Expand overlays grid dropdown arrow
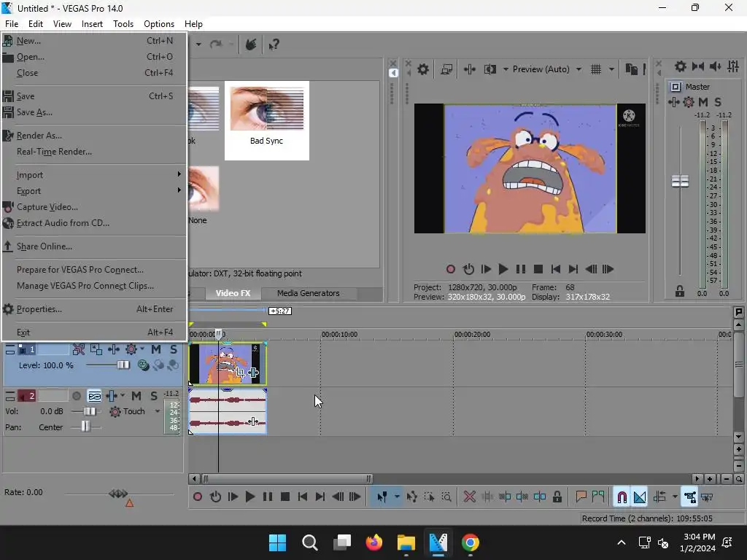Image resolution: width=747 pixels, height=560 pixels. pos(611,69)
